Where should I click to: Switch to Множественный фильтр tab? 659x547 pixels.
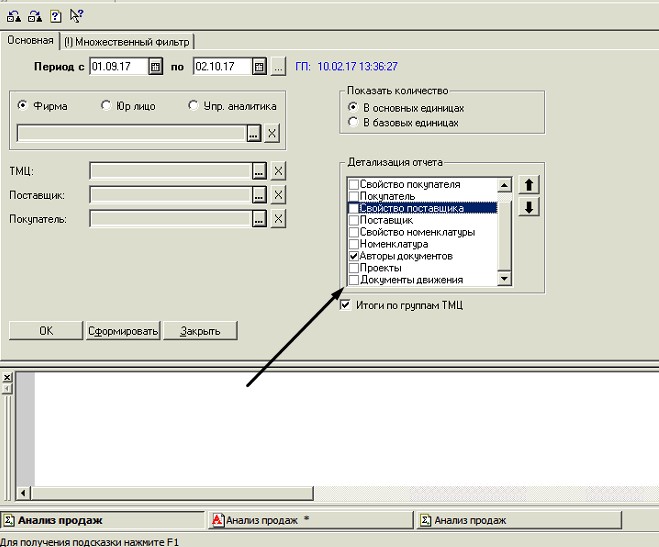tap(127, 41)
